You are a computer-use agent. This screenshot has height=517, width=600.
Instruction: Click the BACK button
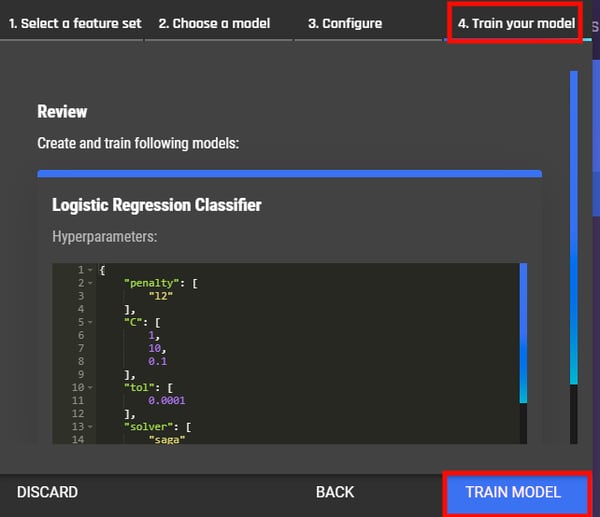click(x=335, y=492)
